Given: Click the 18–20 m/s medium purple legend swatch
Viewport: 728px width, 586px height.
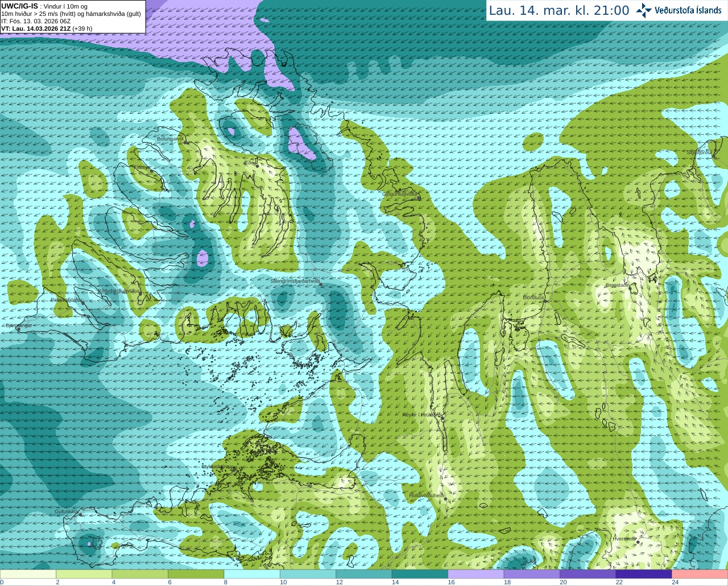Looking at the screenshot, I should click(532, 574).
